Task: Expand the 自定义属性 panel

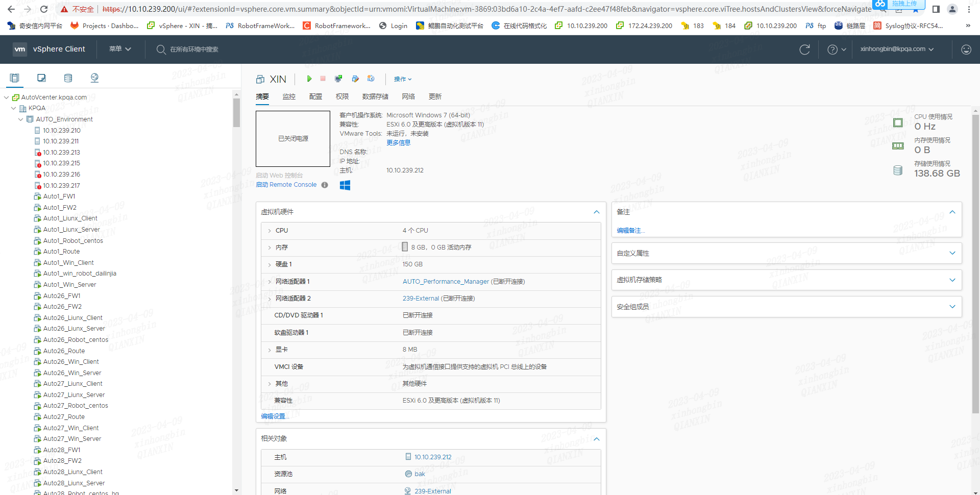Action: pos(952,253)
